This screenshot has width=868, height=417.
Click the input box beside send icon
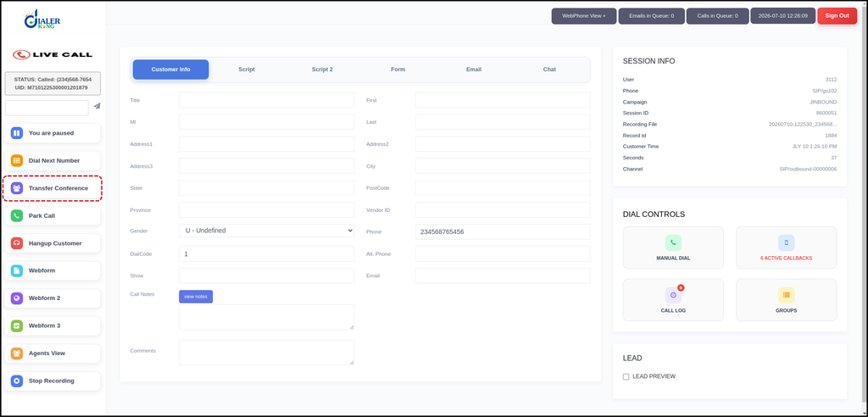[47, 108]
